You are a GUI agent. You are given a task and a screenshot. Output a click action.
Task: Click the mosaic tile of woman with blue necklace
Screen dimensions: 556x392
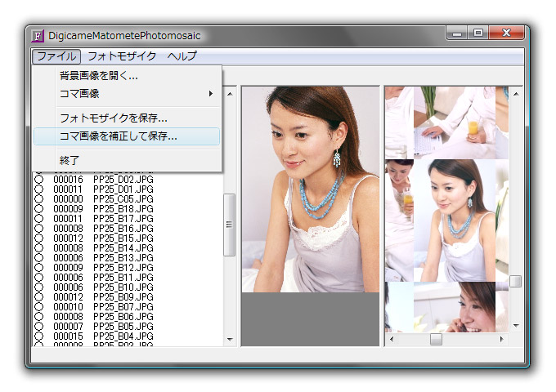point(455,220)
